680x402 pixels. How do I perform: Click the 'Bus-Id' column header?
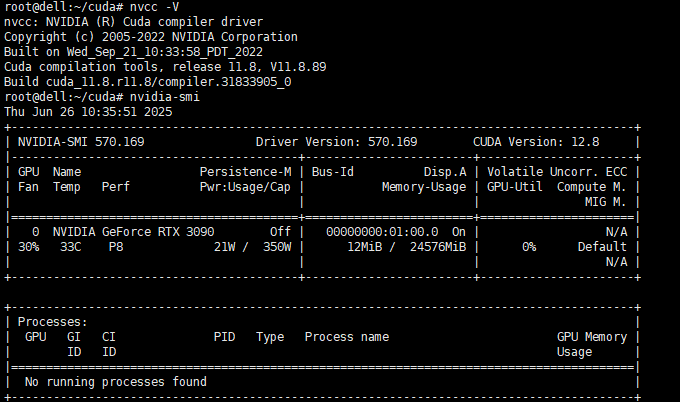(333, 172)
